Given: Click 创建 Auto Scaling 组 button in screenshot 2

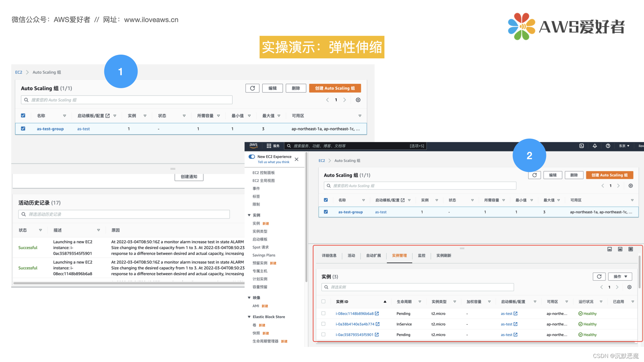Looking at the screenshot, I should point(610,175).
